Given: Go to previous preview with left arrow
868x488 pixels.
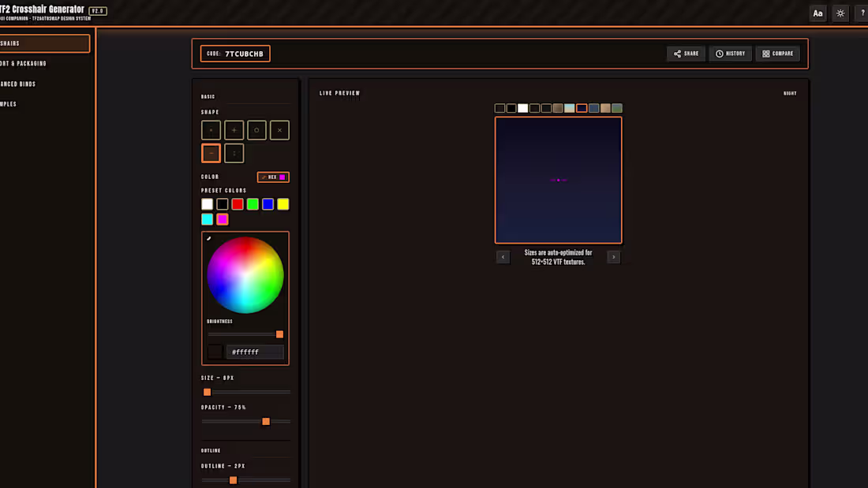Looking at the screenshot, I should [503, 257].
